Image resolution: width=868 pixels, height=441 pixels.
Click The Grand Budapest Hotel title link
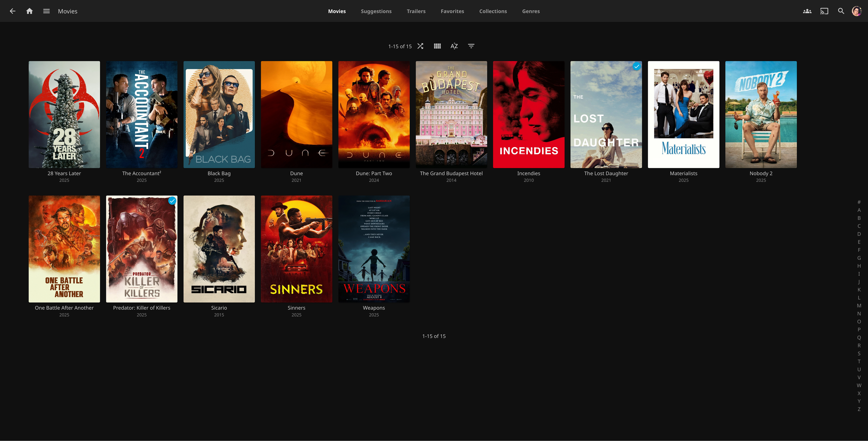click(451, 173)
